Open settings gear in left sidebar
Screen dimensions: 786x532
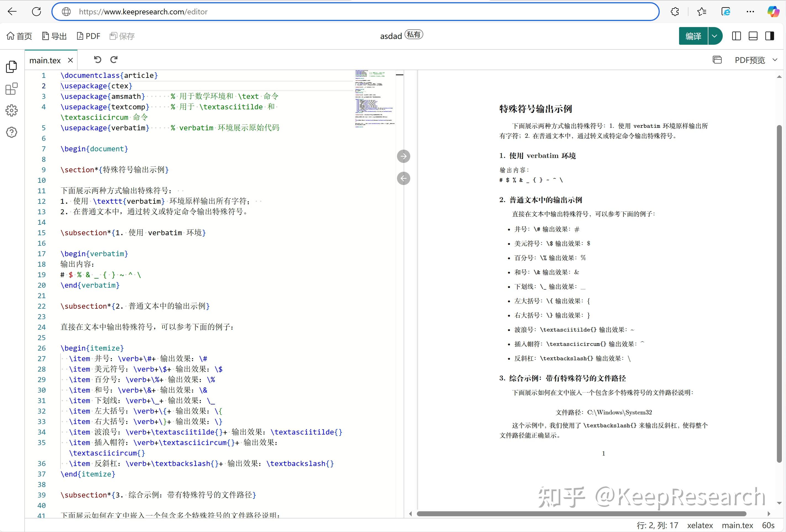tap(12, 110)
